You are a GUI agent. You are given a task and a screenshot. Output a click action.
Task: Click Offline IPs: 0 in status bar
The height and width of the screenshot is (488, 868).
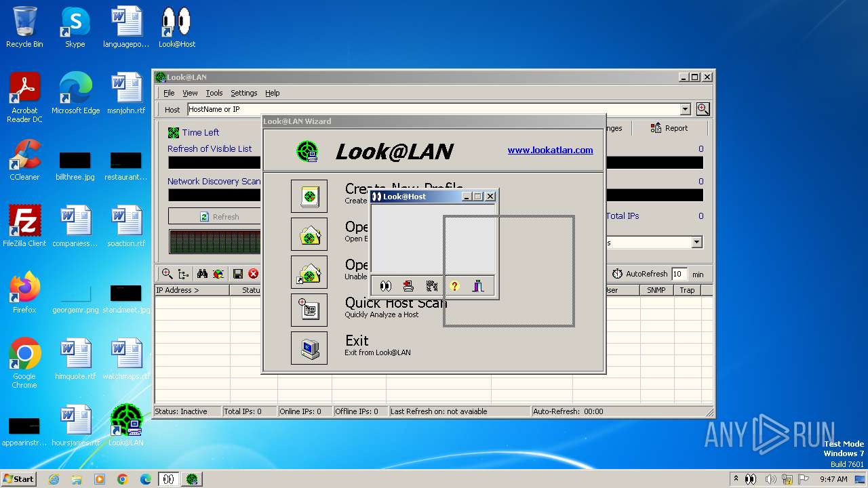[360, 411]
